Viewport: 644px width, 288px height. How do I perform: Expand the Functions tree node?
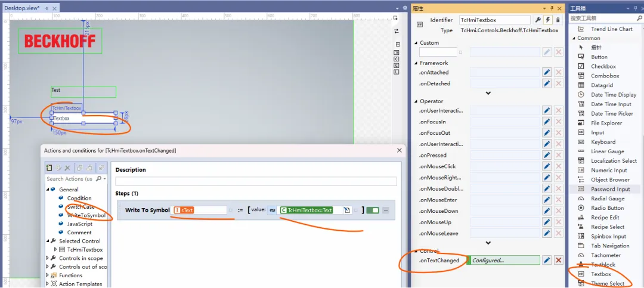[x=48, y=275]
